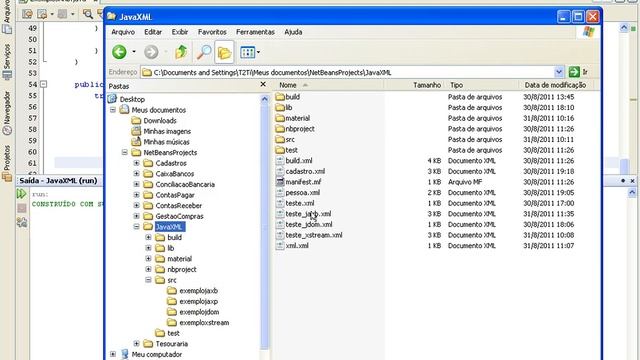This screenshot has width=640, height=360.
Task: Open the Arquivo menu
Action: click(x=123, y=32)
